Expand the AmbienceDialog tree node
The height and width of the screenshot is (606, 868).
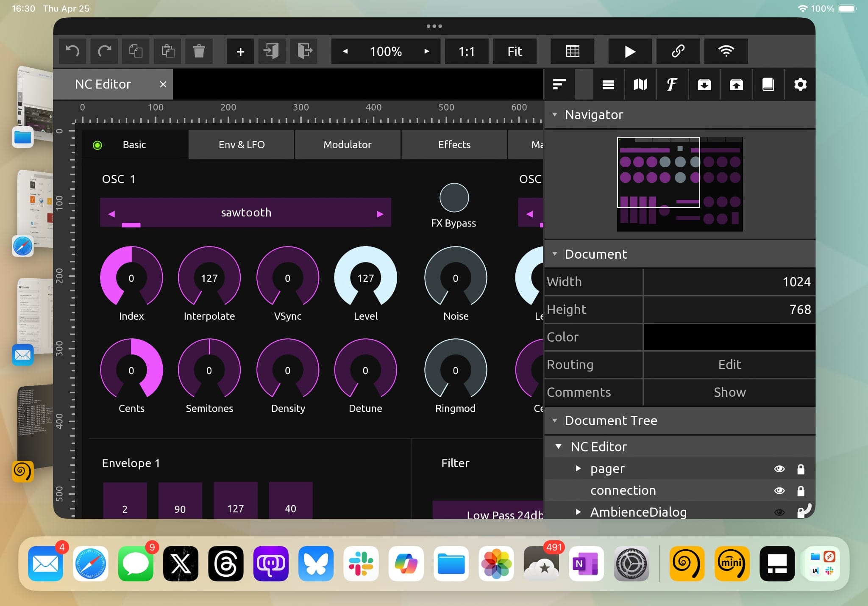578,512
